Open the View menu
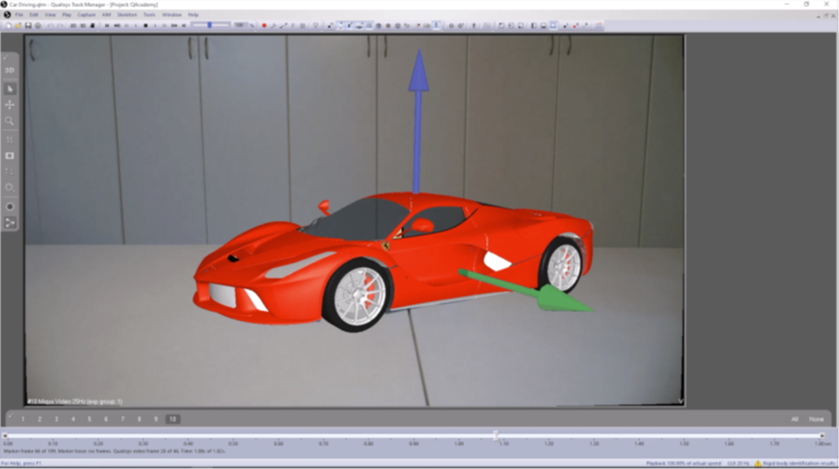 (50, 15)
